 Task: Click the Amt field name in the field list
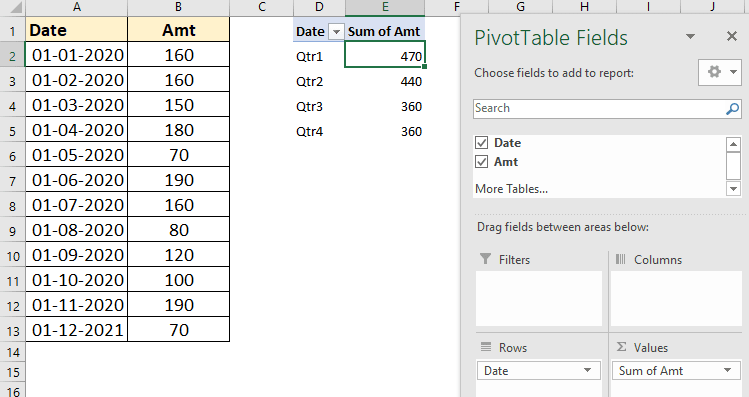pos(506,162)
